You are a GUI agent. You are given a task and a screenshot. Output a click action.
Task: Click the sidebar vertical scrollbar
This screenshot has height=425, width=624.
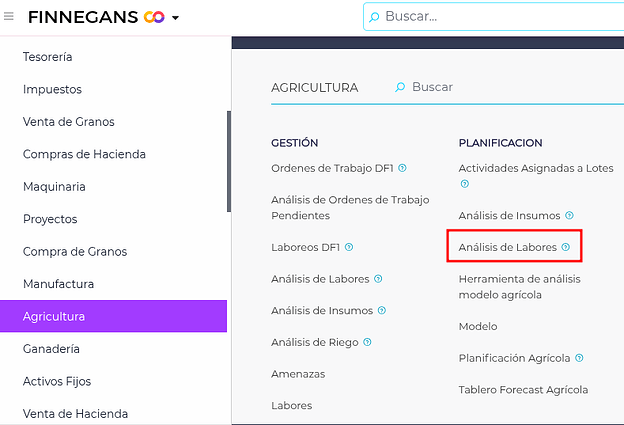coord(229,160)
